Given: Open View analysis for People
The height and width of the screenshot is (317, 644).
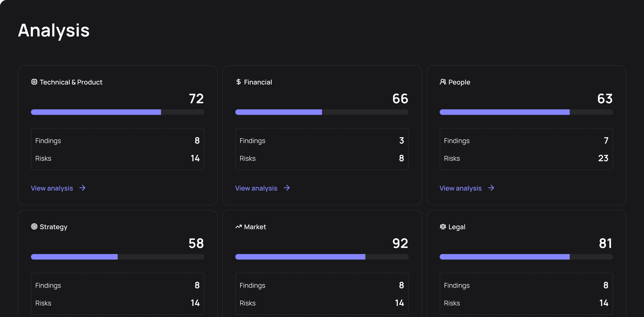Looking at the screenshot, I should [460, 188].
